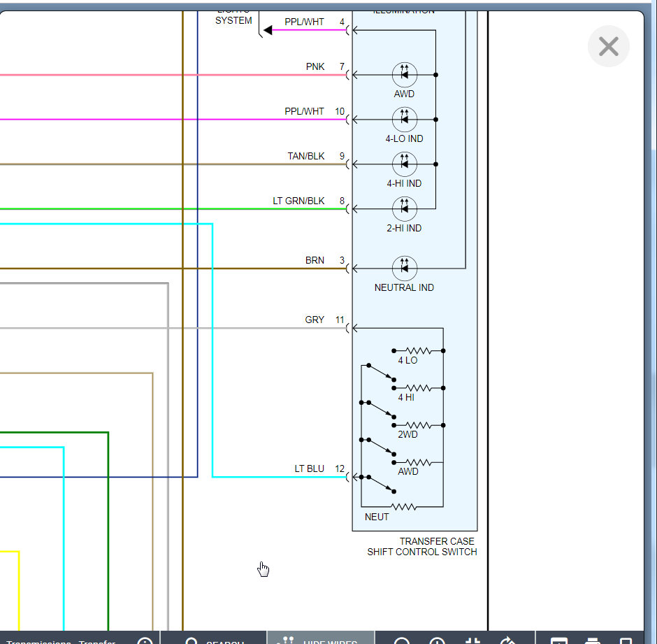This screenshot has height=644, width=657.
Task: Select the PNK wire label
Action: point(315,66)
